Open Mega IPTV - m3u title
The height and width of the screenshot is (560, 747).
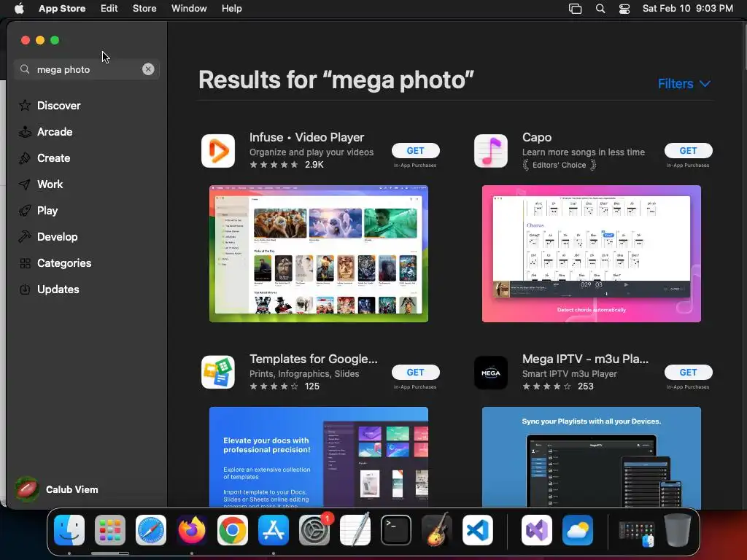click(585, 359)
